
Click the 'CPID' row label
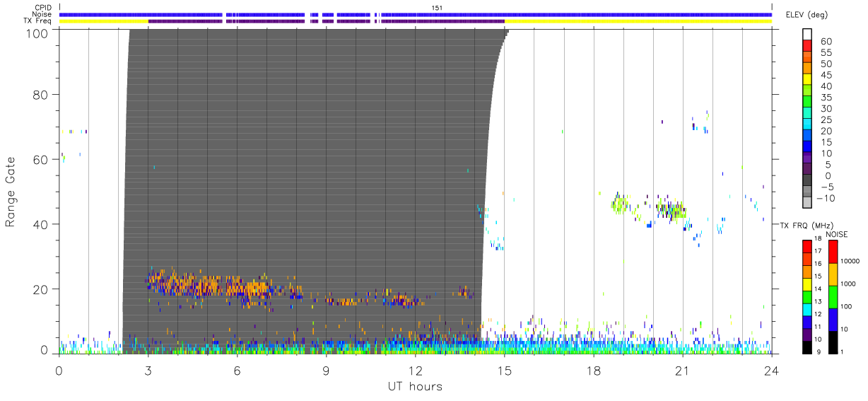[44, 8]
